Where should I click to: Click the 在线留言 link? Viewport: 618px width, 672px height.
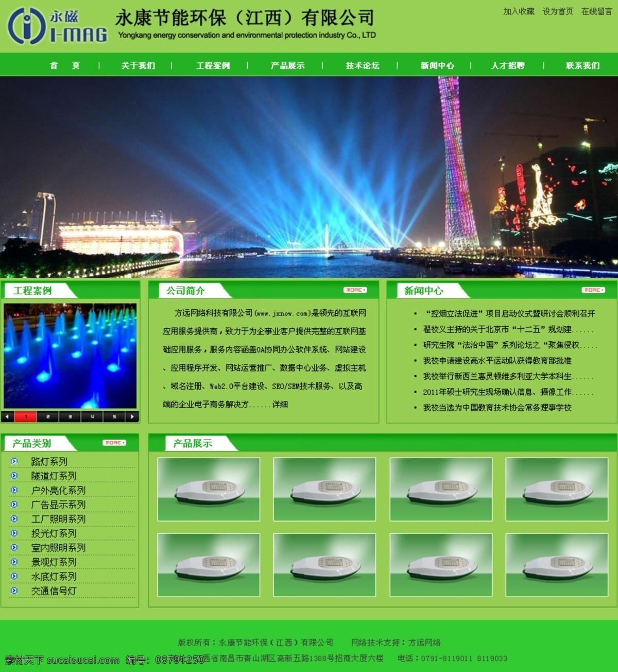coord(597,11)
